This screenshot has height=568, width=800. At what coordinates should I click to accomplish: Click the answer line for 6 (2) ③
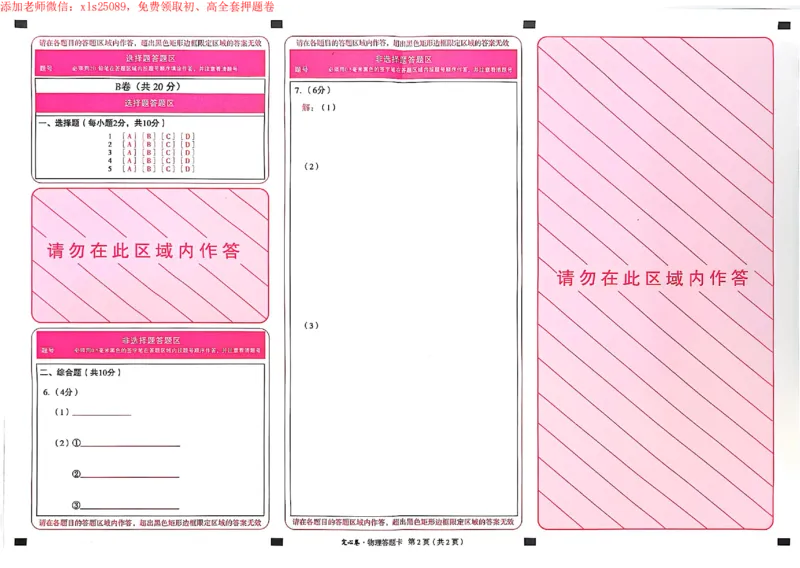click(x=130, y=506)
